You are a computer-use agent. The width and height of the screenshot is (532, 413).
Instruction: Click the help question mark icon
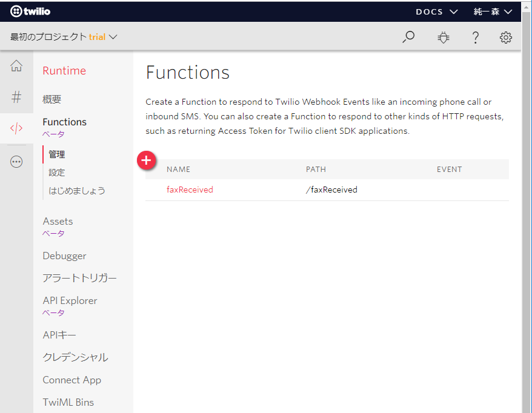point(475,38)
